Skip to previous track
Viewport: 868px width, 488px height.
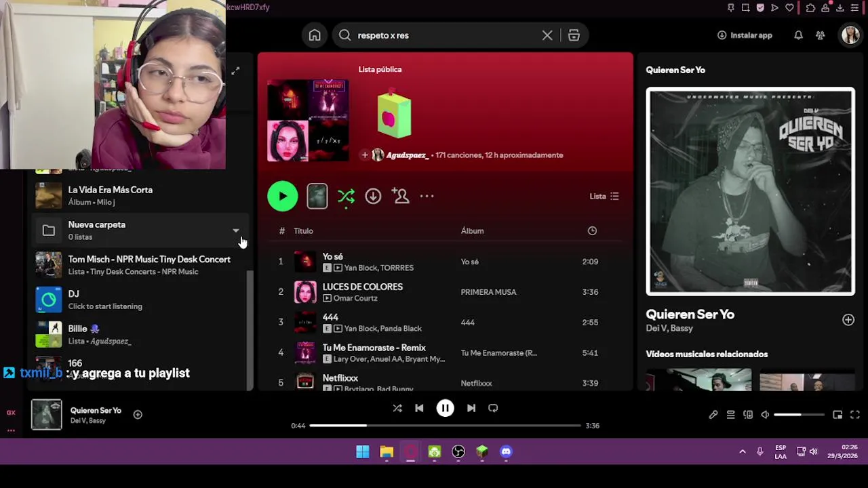click(419, 408)
